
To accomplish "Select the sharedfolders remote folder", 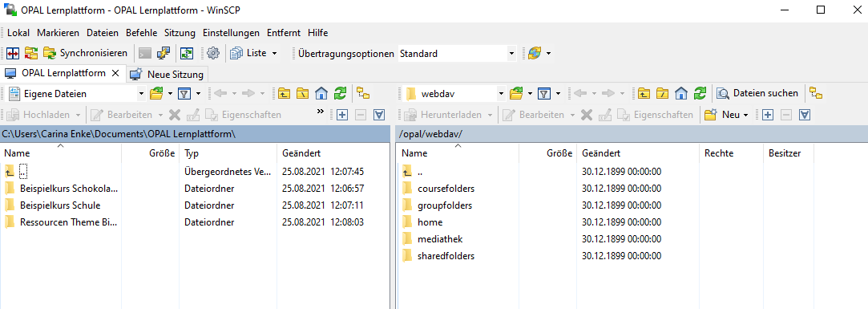I will pyautogui.click(x=438, y=256).
